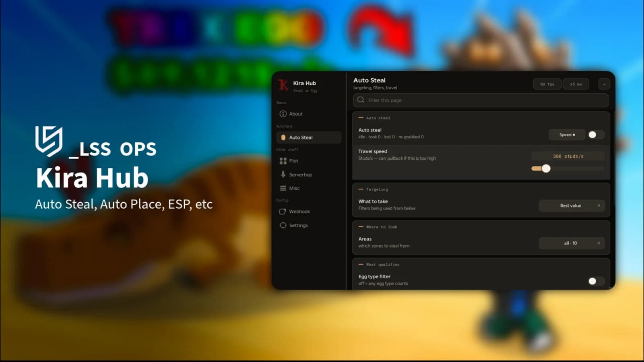The width and height of the screenshot is (644, 362).
Task: Collapse the 'Auto steal' section header
Action: (x=374, y=118)
